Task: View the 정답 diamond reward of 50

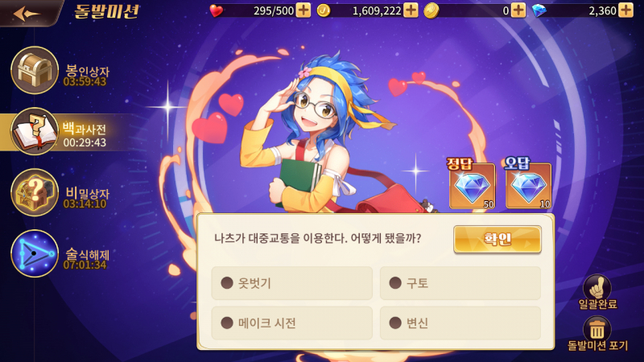Action: [472, 186]
